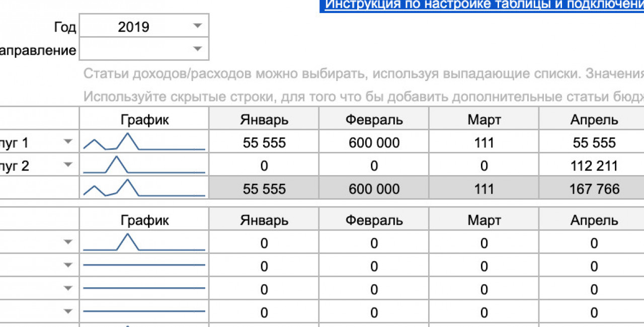The height and width of the screenshot is (327, 644).
Task: Select the total cell showing 167 766
Action: point(594,189)
